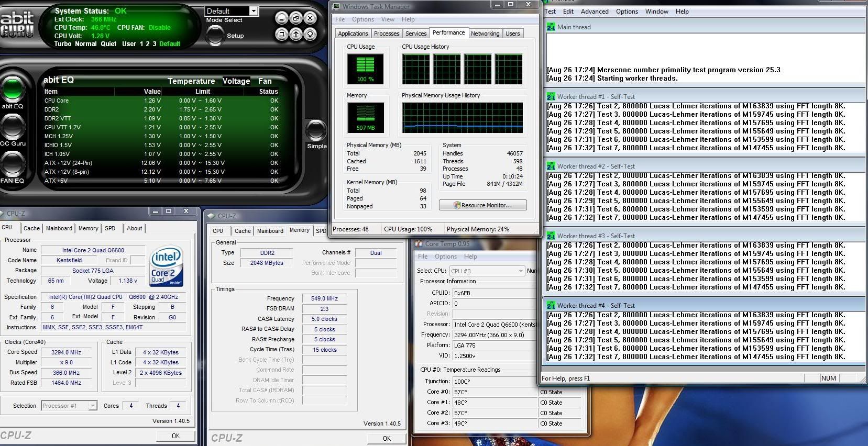The image size is (868, 446).
Task: Open the Users tab in Task Manager
Action: [x=513, y=34]
